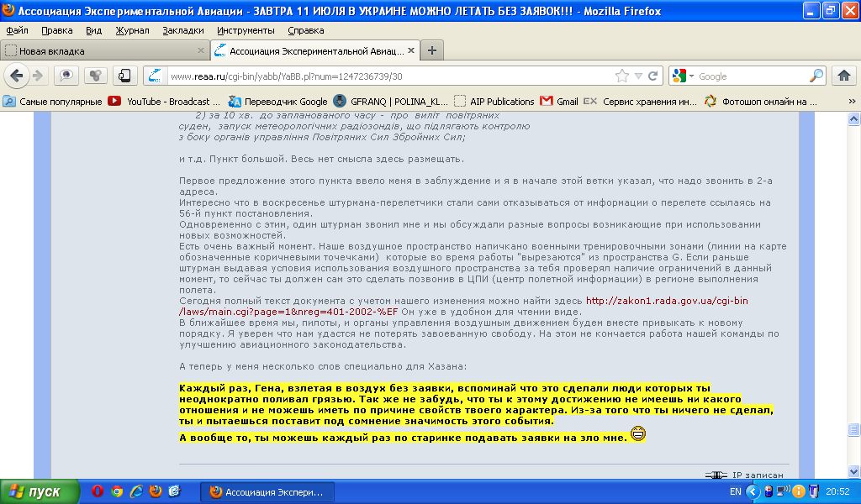Click the browser Back arrow button
Image resolution: width=861 pixels, height=504 pixels.
[x=16, y=76]
